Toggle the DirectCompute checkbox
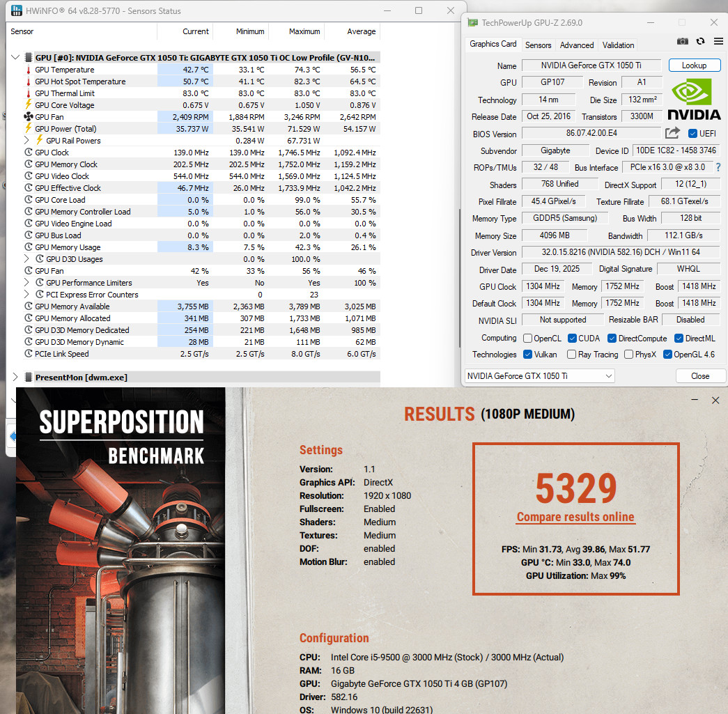This screenshot has height=714, width=728. point(612,338)
